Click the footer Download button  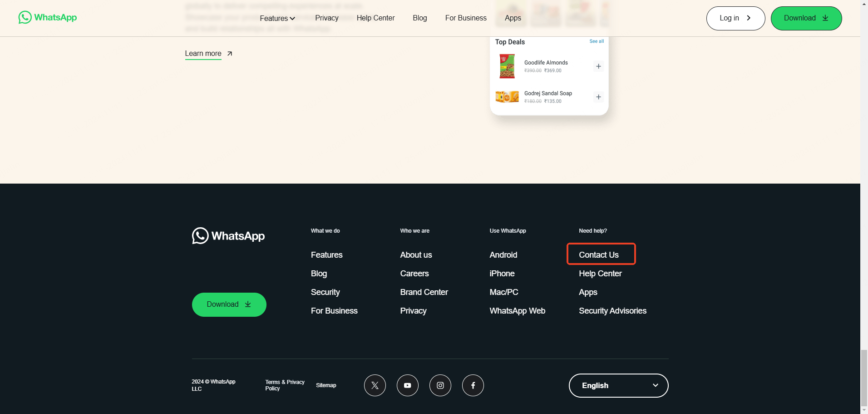tap(229, 304)
